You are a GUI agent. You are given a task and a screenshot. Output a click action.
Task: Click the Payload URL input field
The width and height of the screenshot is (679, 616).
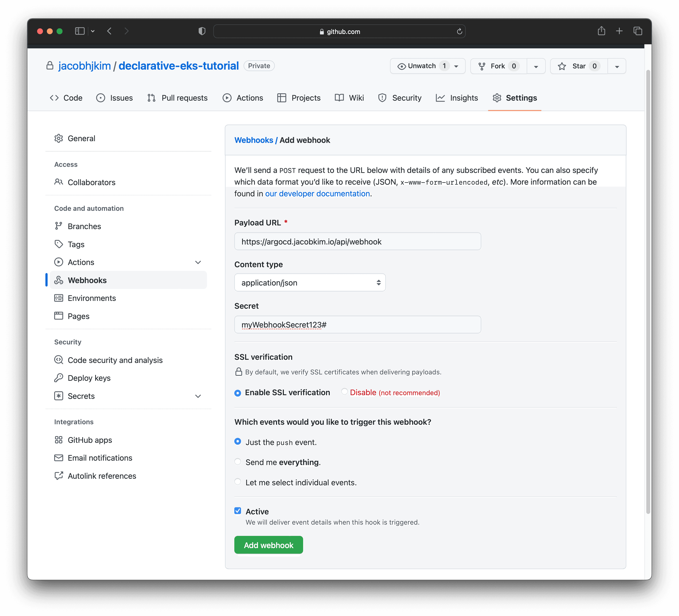point(357,241)
